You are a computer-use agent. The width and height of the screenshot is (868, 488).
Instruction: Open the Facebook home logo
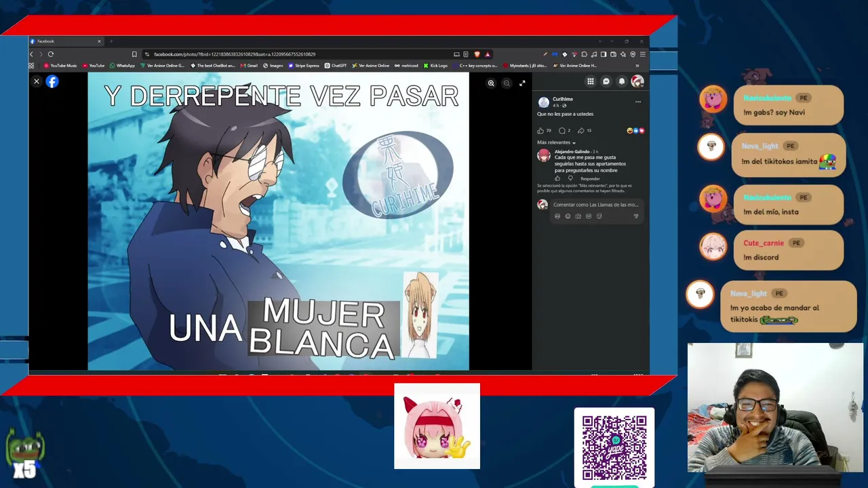point(52,81)
